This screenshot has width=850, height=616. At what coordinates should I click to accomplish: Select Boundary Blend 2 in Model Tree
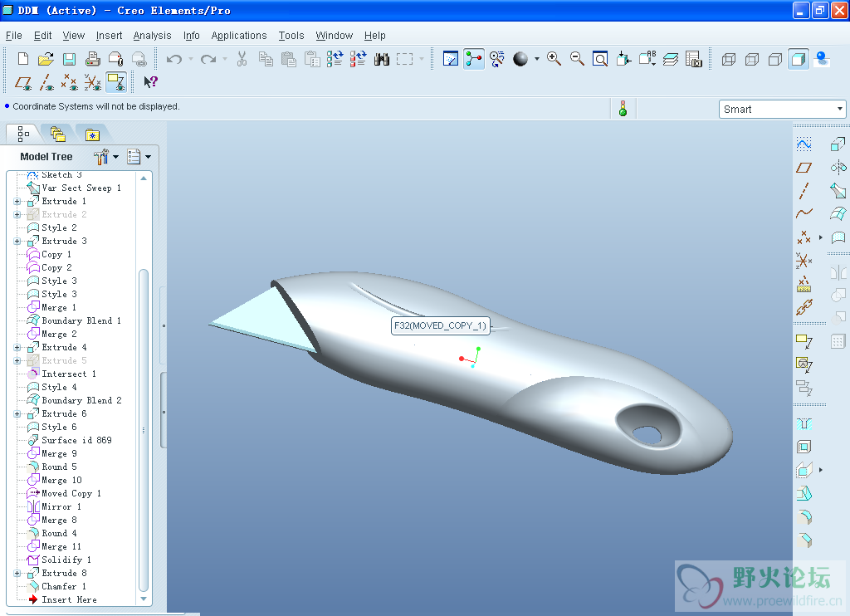coord(81,400)
